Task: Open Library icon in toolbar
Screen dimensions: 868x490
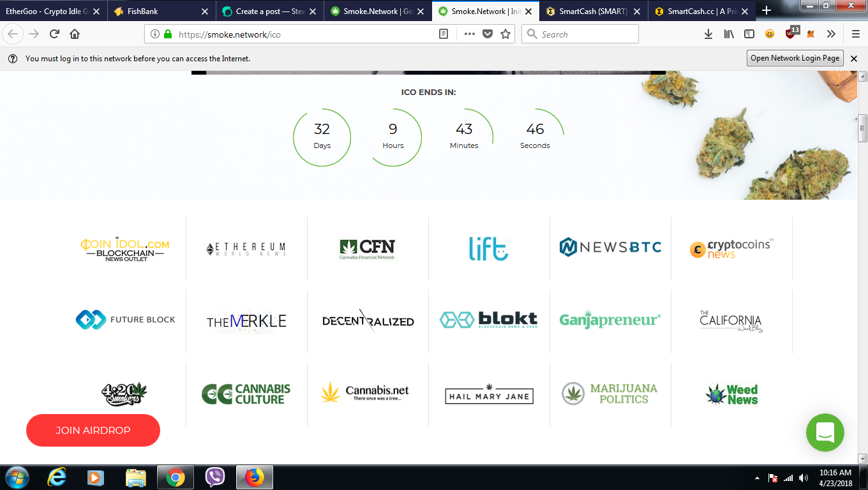Action: click(729, 34)
